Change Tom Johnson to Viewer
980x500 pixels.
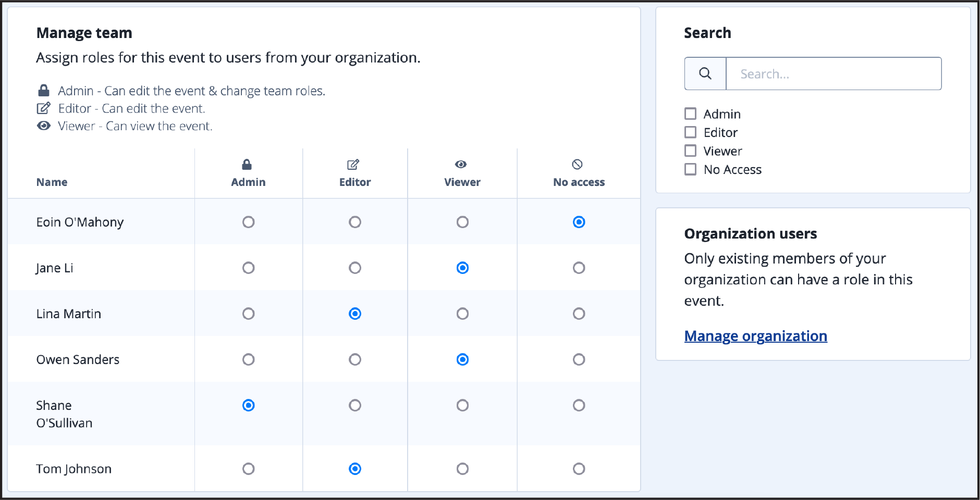[x=462, y=469]
